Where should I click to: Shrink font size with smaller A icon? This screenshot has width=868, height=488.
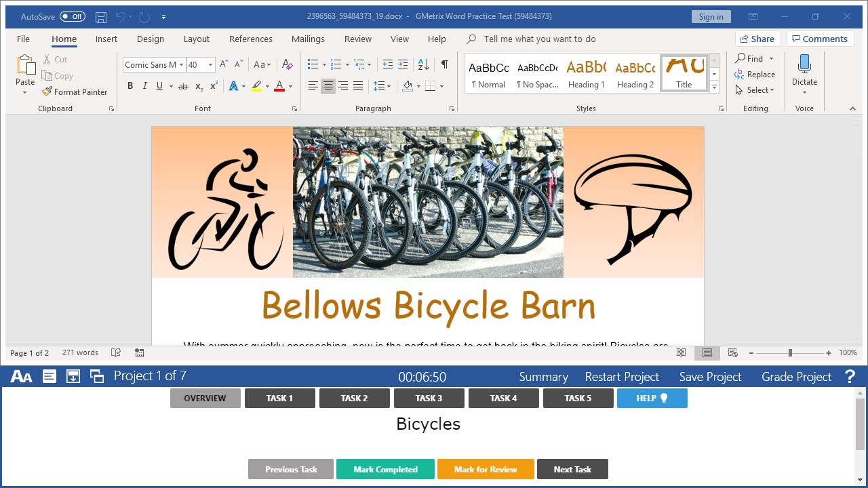pyautogui.click(x=240, y=64)
